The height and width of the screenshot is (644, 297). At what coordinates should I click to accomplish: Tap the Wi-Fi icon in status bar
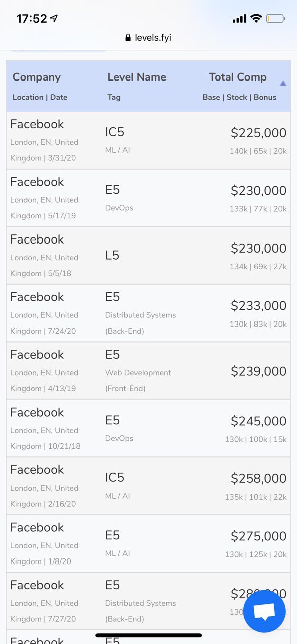[x=256, y=19]
